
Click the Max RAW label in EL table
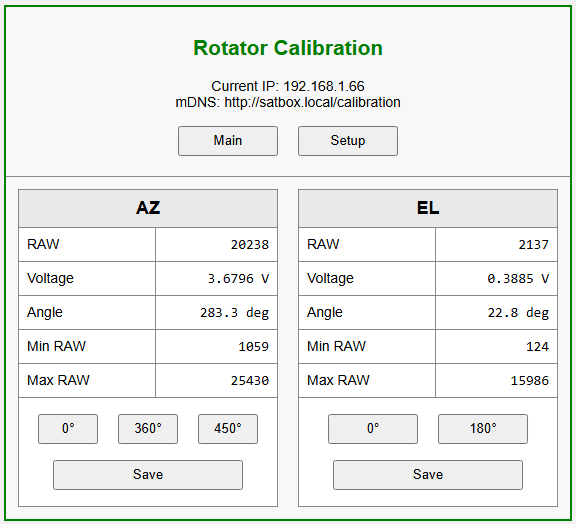tap(338, 380)
